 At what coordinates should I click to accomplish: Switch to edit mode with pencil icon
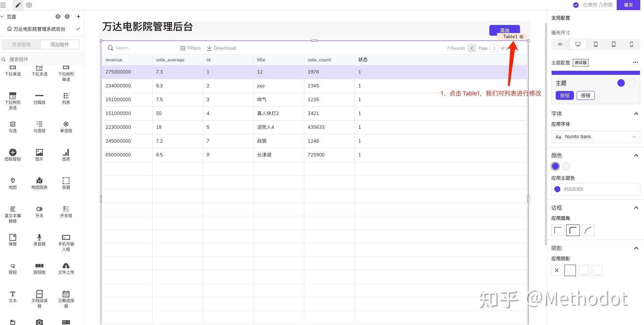pyautogui.click(x=18, y=5)
